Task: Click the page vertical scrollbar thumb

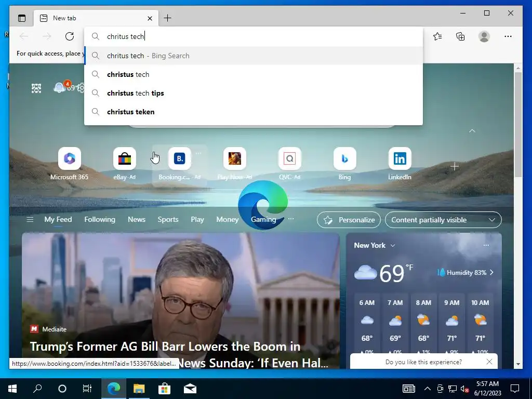Action: 518,124
